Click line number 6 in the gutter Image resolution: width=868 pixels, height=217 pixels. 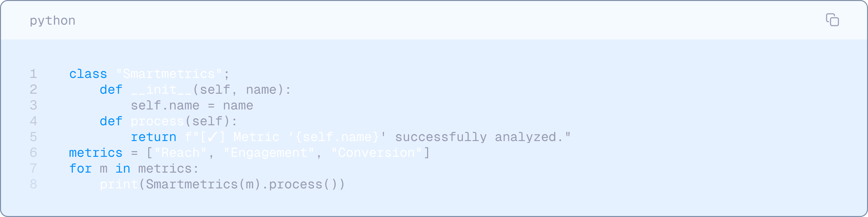pyautogui.click(x=33, y=153)
